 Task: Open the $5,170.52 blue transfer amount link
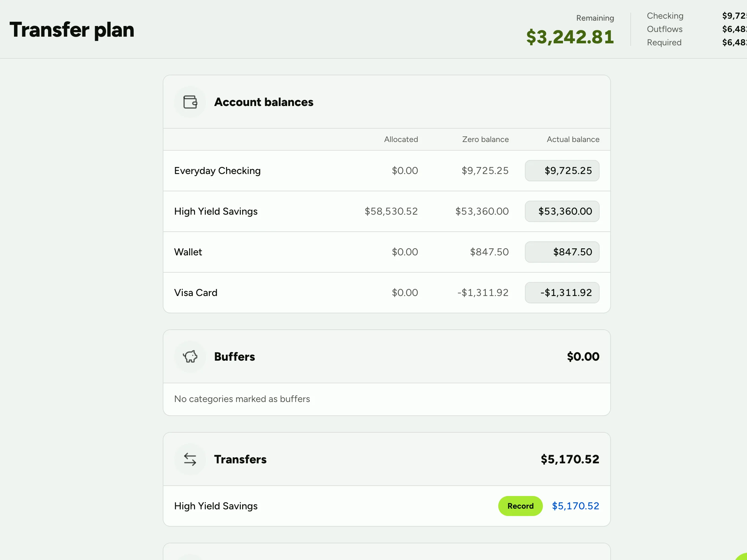[576, 506]
